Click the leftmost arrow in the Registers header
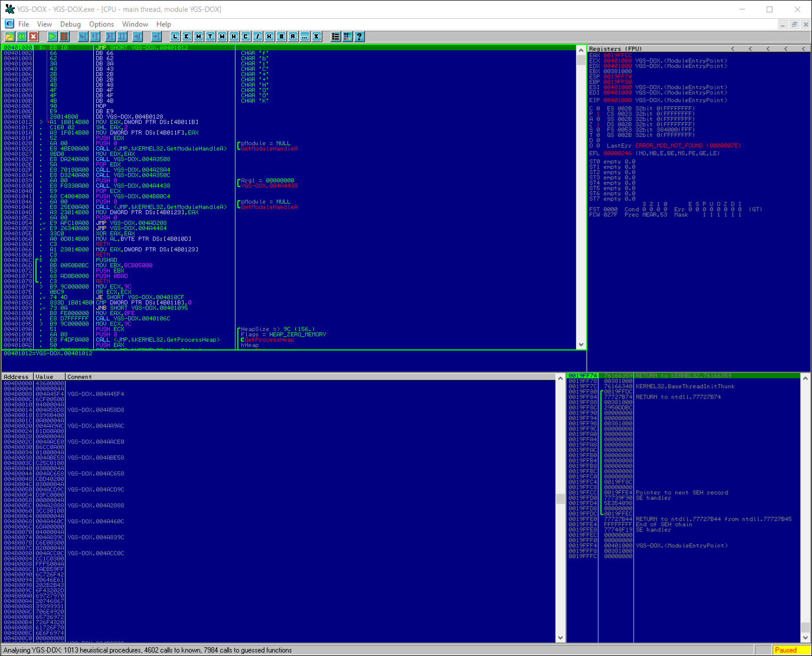This screenshot has width=812, height=656. click(733, 49)
